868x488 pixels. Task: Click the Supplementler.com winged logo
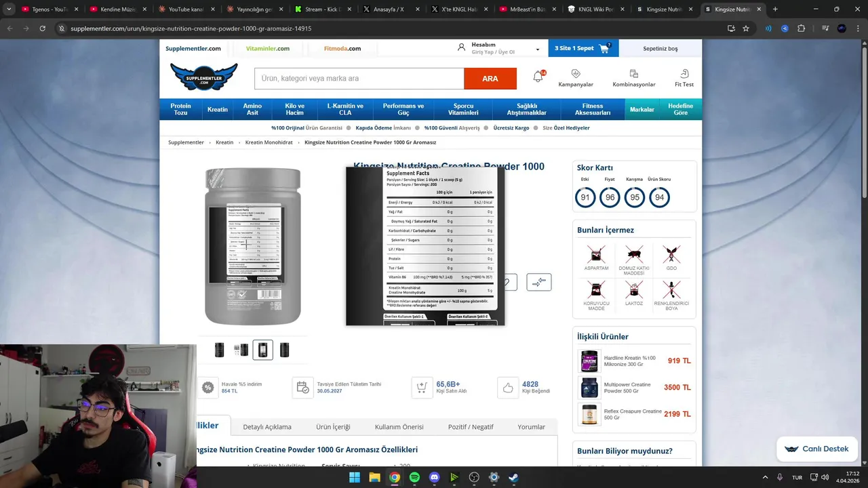coord(204,77)
